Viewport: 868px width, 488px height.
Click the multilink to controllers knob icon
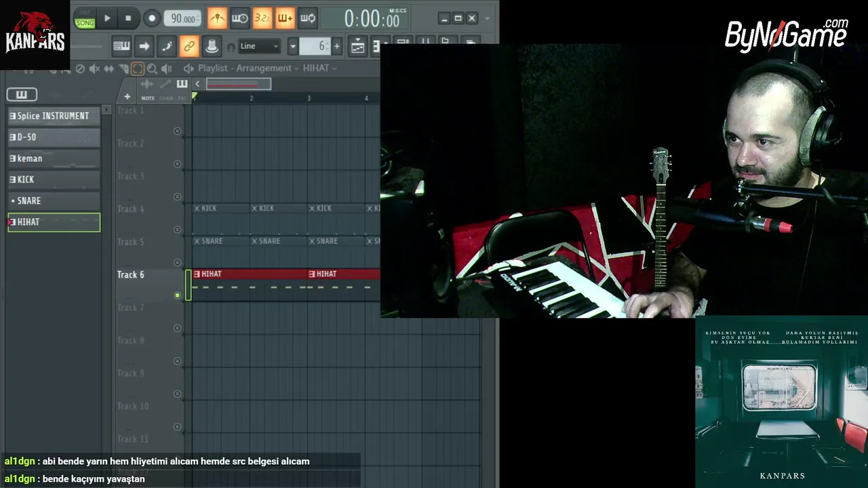(x=212, y=46)
